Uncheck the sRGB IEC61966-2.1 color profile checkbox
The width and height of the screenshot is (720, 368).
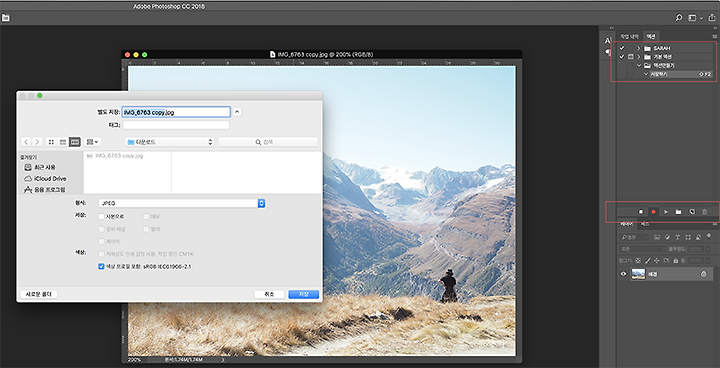pyautogui.click(x=101, y=266)
